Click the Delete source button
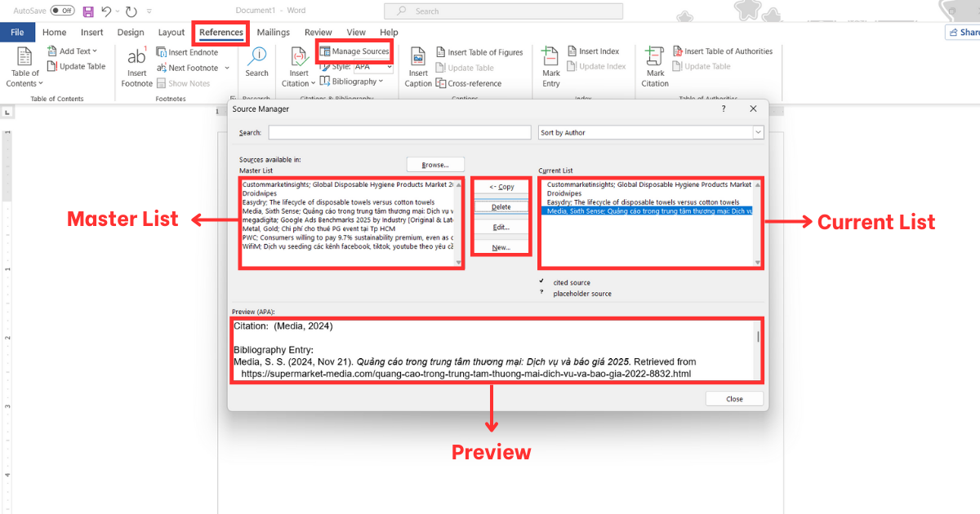Image resolution: width=980 pixels, height=514 pixels. tap(501, 207)
